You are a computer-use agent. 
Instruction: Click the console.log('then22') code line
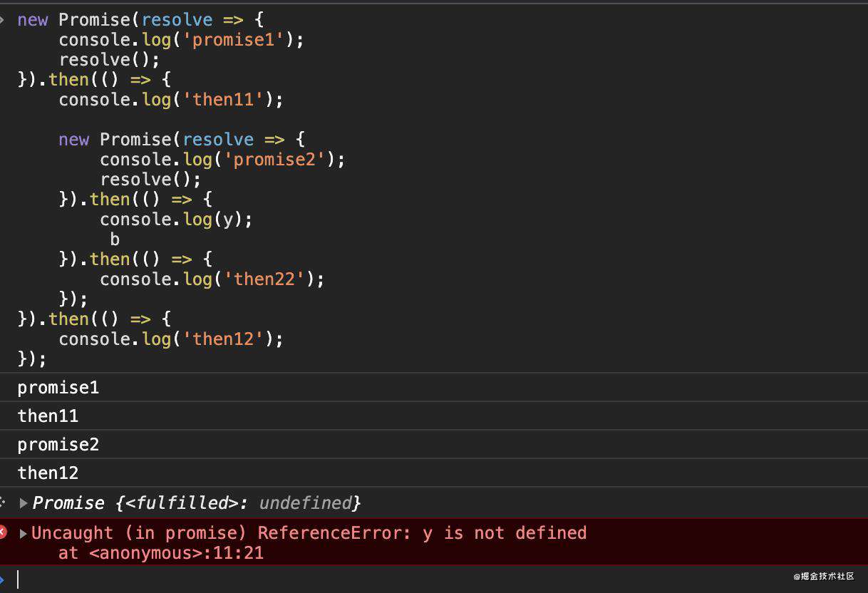point(212,279)
